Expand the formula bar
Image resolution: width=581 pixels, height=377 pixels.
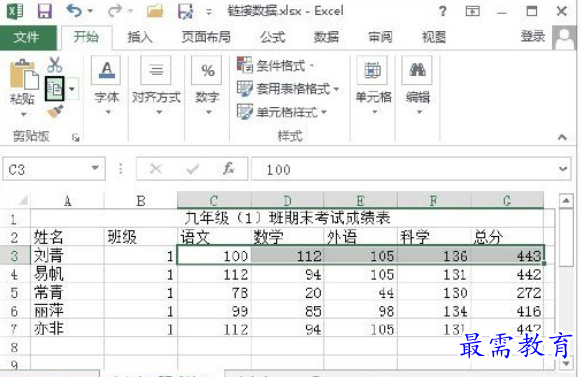563,169
